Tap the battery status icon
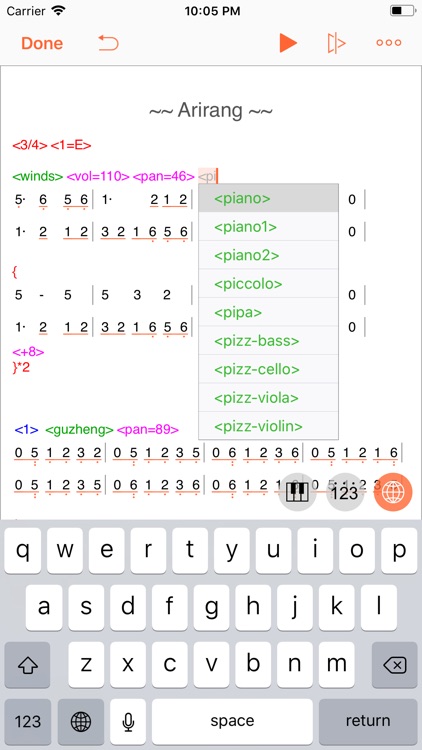The width and height of the screenshot is (422, 750). coord(402,11)
